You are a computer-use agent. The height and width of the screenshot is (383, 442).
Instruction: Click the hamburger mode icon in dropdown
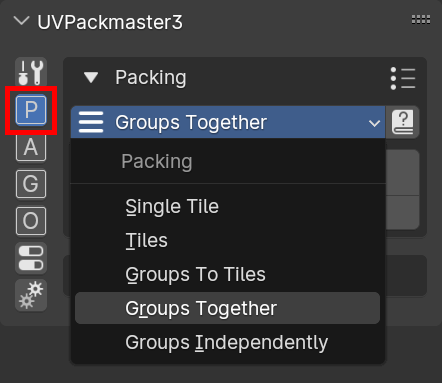click(91, 122)
